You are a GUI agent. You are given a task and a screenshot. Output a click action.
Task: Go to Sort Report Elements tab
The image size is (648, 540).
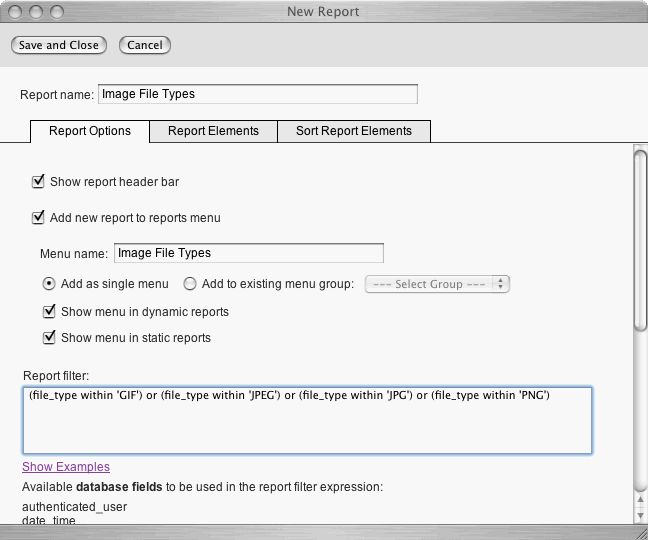pyautogui.click(x=354, y=131)
